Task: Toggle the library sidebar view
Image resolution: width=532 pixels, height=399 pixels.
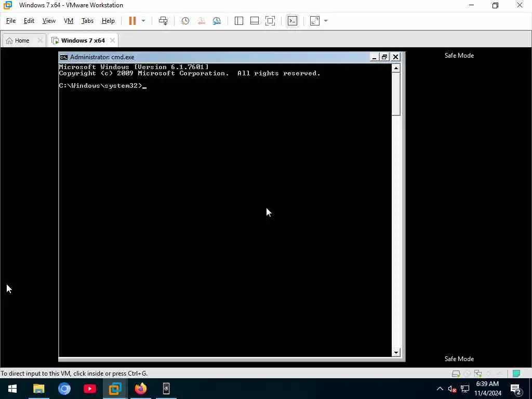Action: click(239, 21)
